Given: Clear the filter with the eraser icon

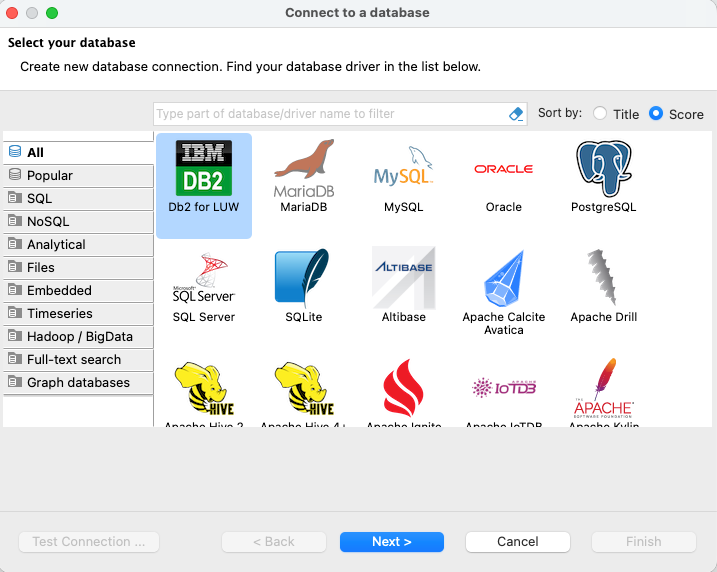Looking at the screenshot, I should click(516, 114).
